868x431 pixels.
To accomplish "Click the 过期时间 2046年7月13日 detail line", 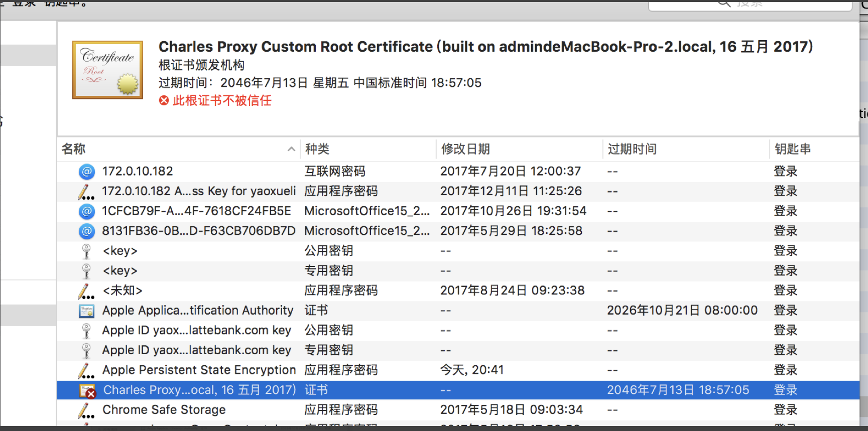I will pos(320,83).
